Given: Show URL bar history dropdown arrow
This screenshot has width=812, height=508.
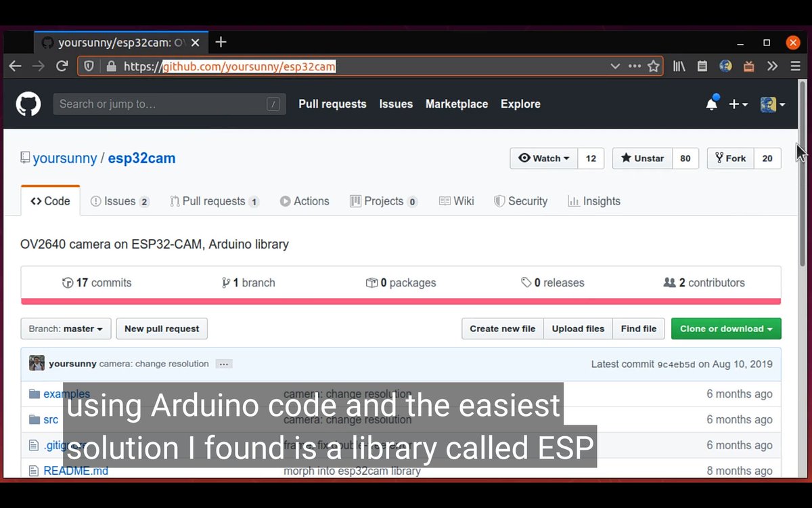Looking at the screenshot, I should click(614, 66).
